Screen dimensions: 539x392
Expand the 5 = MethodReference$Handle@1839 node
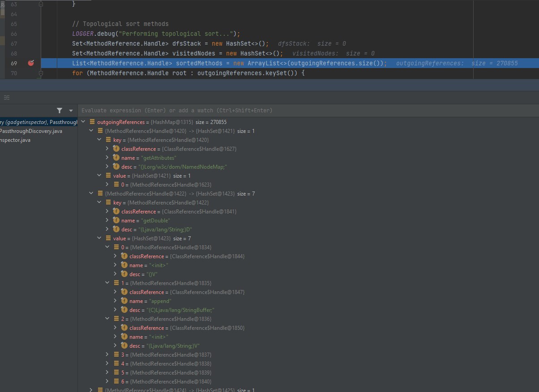(x=107, y=372)
